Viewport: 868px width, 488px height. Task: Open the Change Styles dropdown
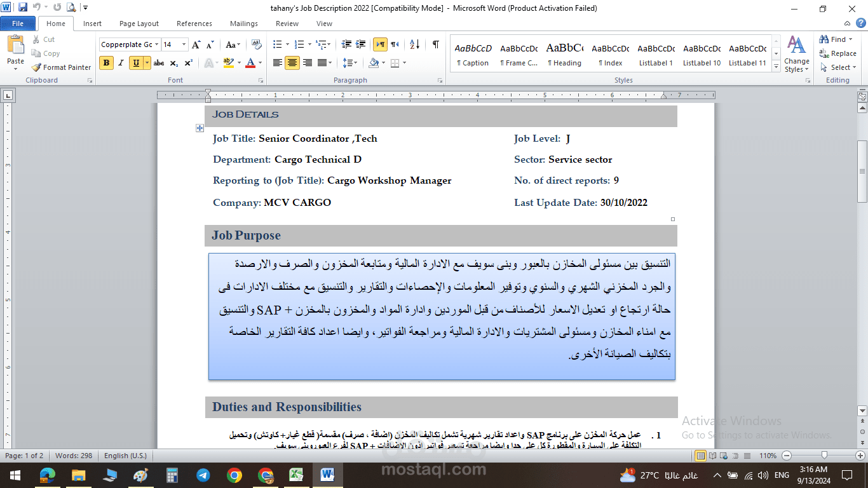point(796,55)
